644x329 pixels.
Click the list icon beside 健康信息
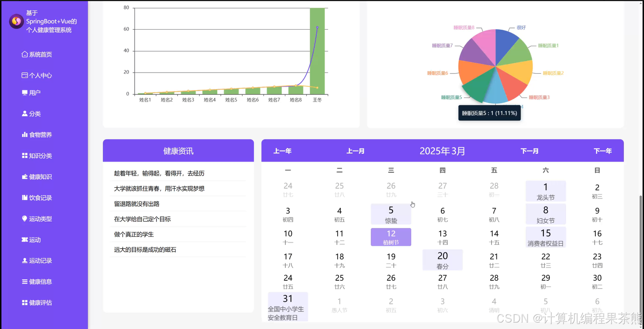pos(25,282)
